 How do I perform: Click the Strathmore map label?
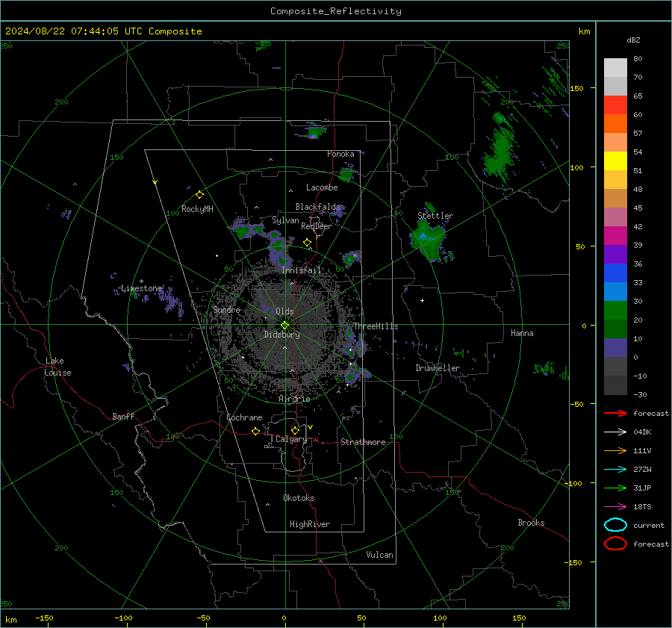pyautogui.click(x=363, y=442)
